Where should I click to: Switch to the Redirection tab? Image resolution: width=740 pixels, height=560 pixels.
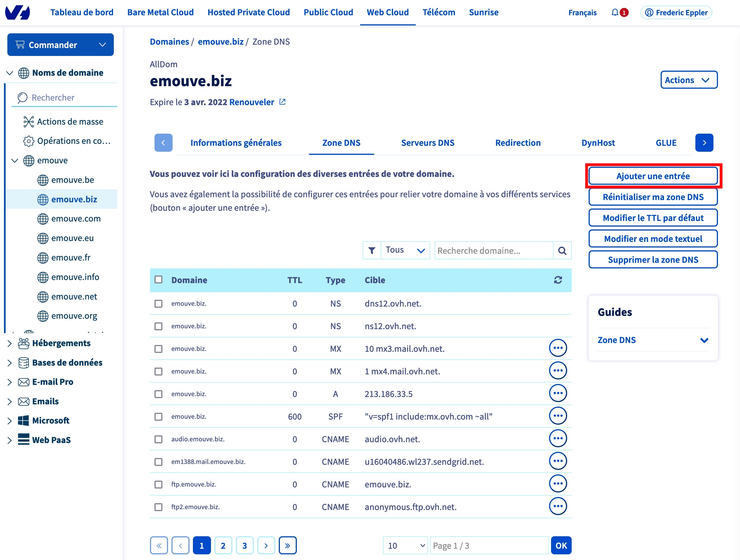click(x=517, y=143)
